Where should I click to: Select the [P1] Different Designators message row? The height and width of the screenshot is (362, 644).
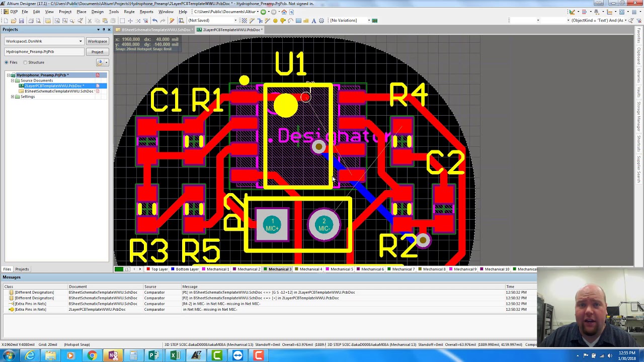coord(269,292)
